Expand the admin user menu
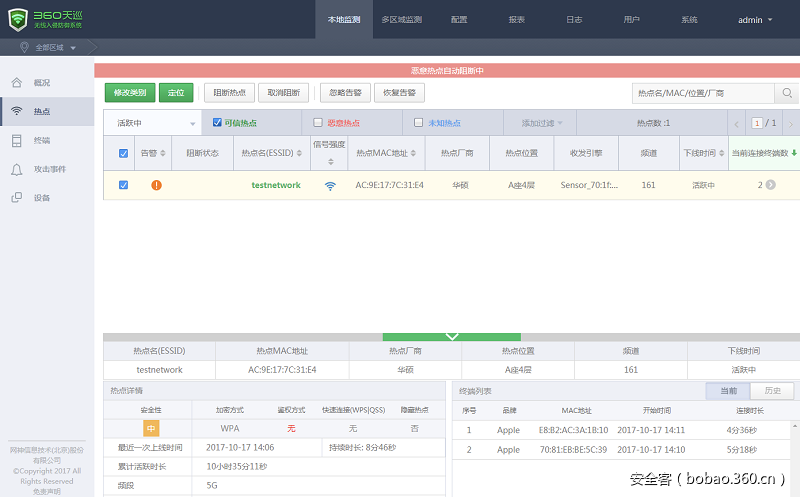The height and width of the screenshot is (497, 800). tap(755, 20)
